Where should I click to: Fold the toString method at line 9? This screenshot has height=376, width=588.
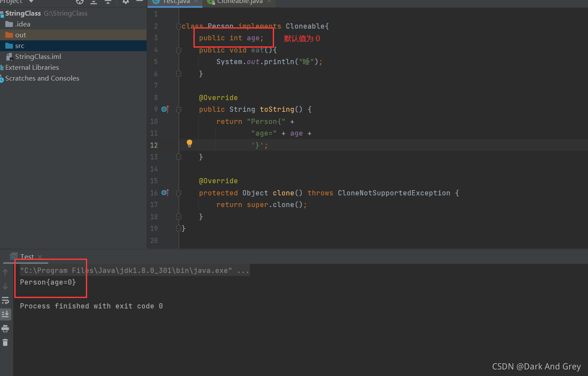pyautogui.click(x=178, y=110)
